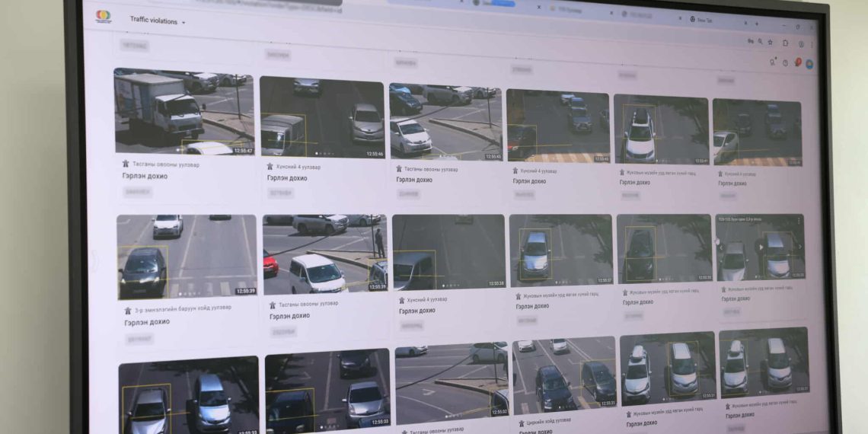Click the zoom magnifier icon in address bar
Screen dimensions: 868x434
pyautogui.click(x=759, y=42)
